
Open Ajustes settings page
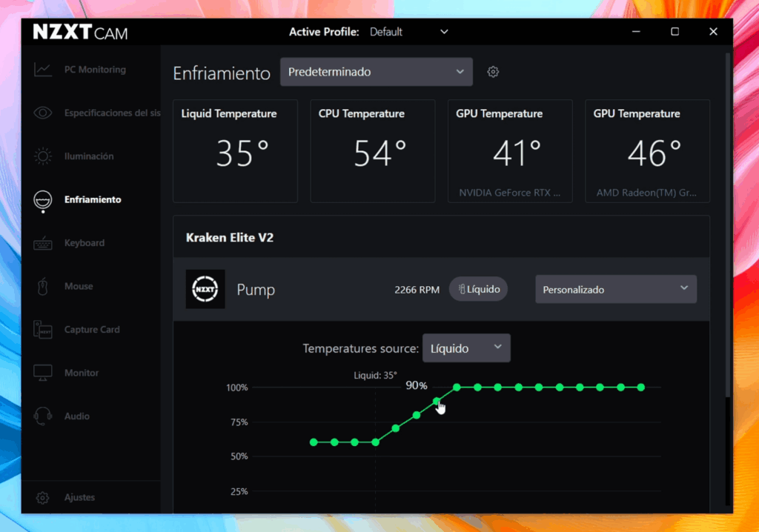[x=79, y=498]
